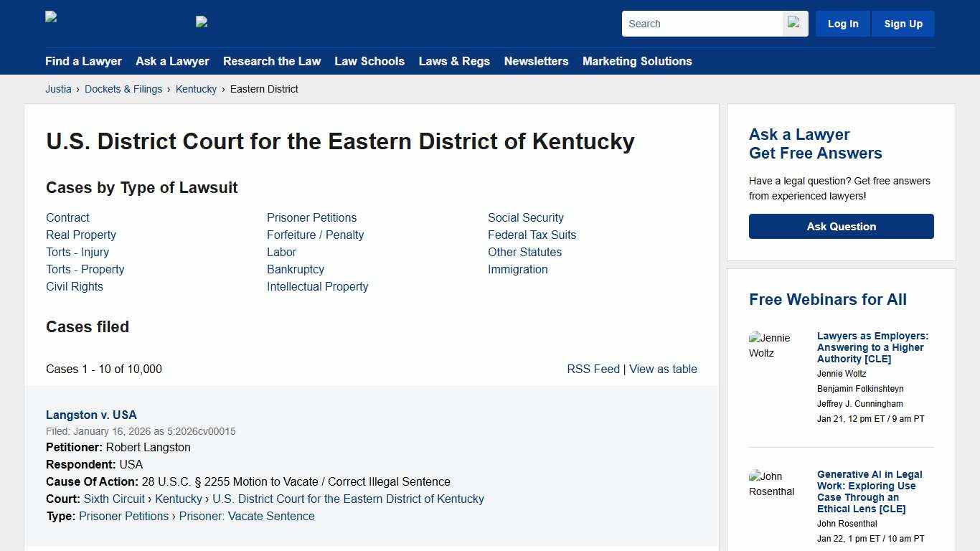Click the search magnifying glass icon
Viewport: 980px width, 551px height.
[794, 23]
